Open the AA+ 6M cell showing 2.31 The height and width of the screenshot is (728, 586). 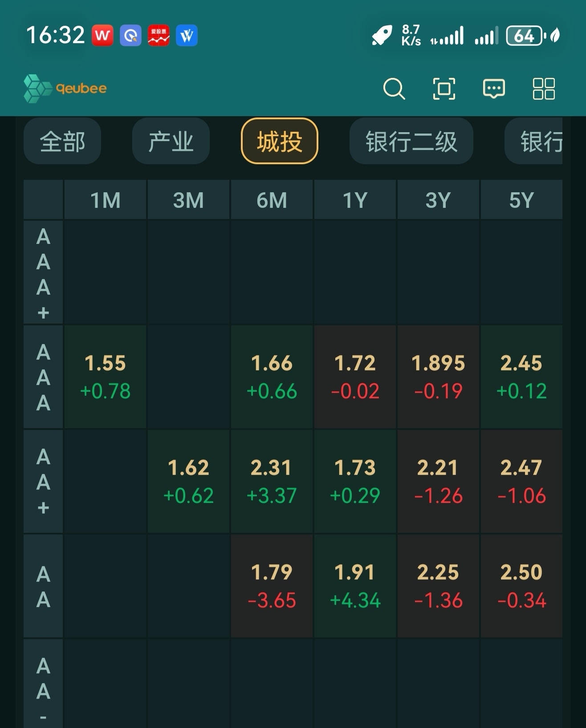tap(272, 481)
